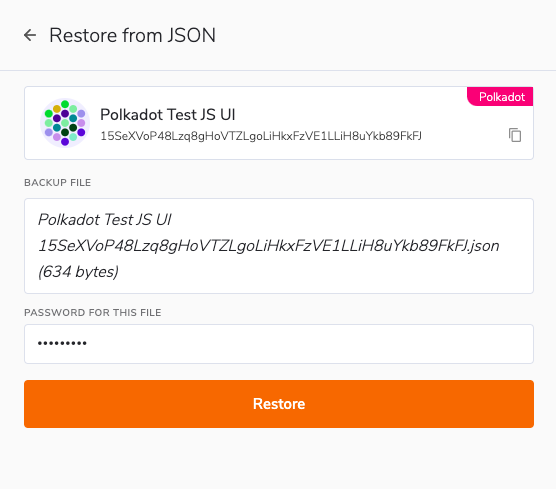Click the Restore from JSON heading
Viewport: 556px width, 489px height.
pyautogui.click(x=132, y=35)
